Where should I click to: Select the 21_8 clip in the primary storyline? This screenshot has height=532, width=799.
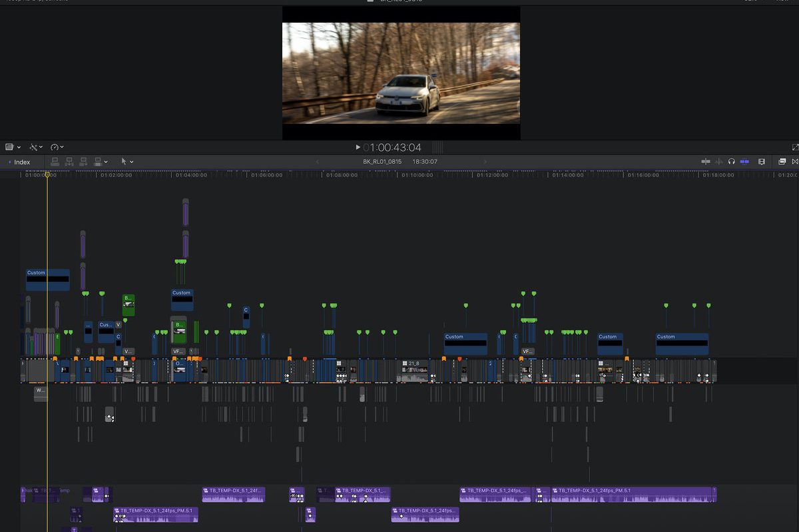413,371
